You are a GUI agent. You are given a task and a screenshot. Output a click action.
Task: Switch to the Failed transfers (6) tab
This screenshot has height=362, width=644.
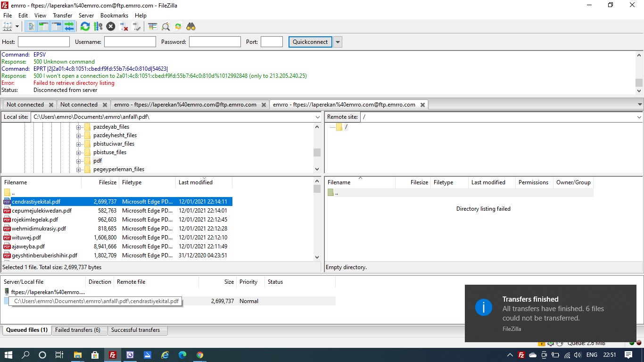(78, 330)
